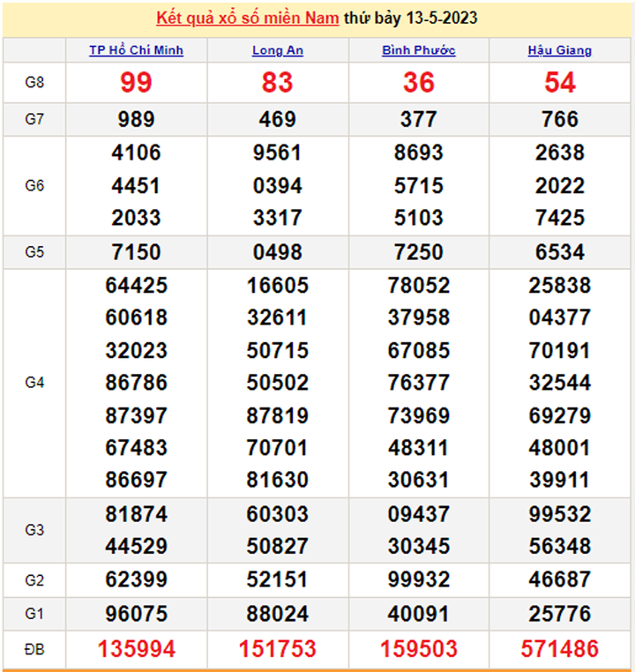635x672 pixels.
Task: Select the ĐB special prize row label
Action: click(x=34, y=650)
